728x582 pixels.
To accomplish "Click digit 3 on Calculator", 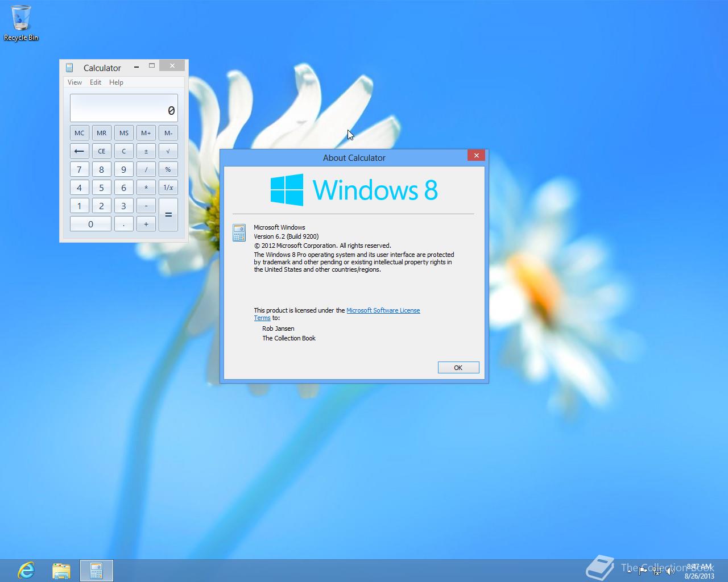I will pos(123,206).
